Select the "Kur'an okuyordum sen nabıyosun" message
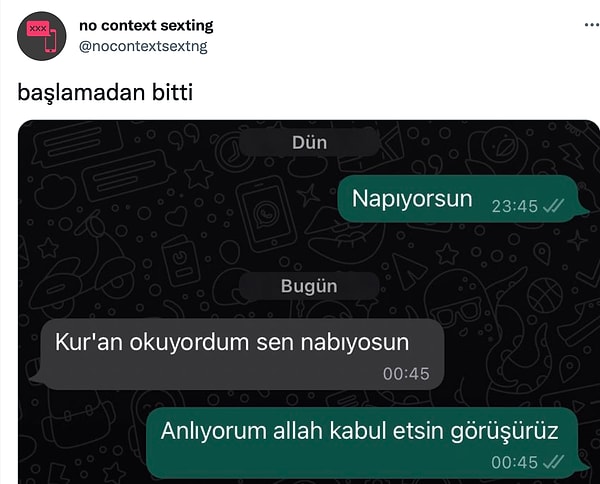Screen dimensions: 600x484 pos(238,354)
